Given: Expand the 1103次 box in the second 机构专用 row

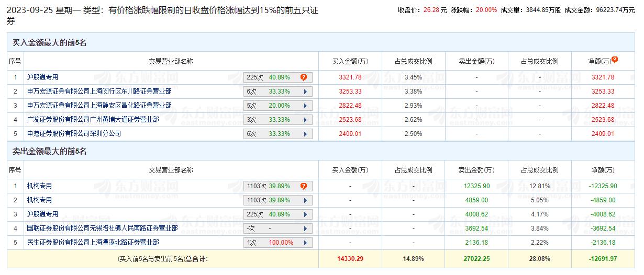Looking at the screenshot, I should (278, 200).
